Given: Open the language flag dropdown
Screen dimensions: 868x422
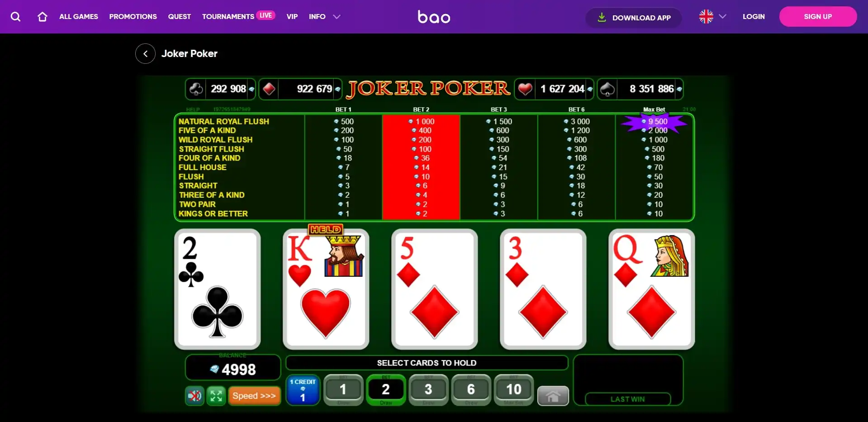Looking at the screenshot, I should (712, 17).
